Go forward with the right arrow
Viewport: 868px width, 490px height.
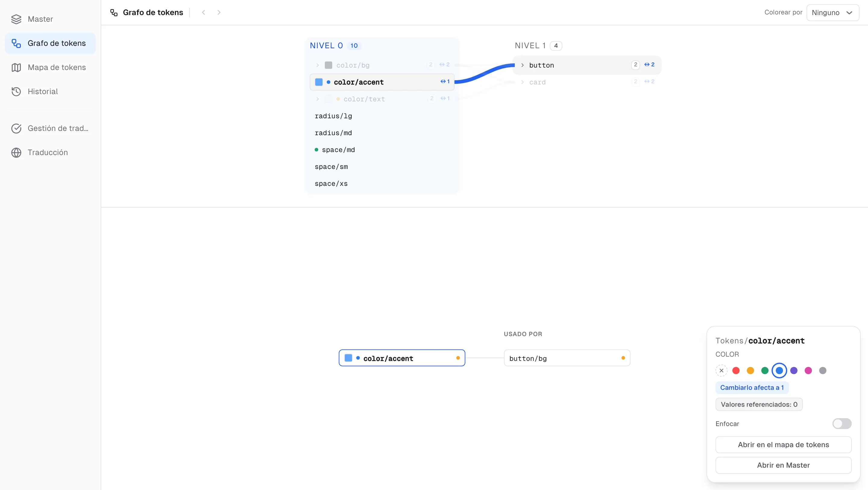(219, 12)
